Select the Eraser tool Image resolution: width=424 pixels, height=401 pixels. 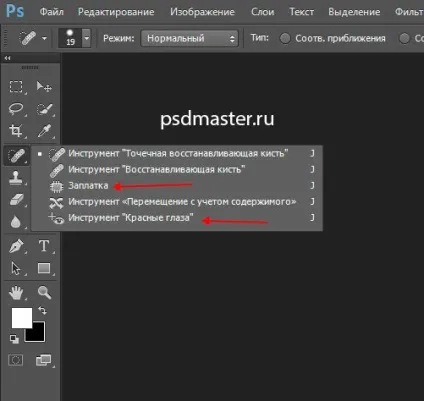[16, 200]
